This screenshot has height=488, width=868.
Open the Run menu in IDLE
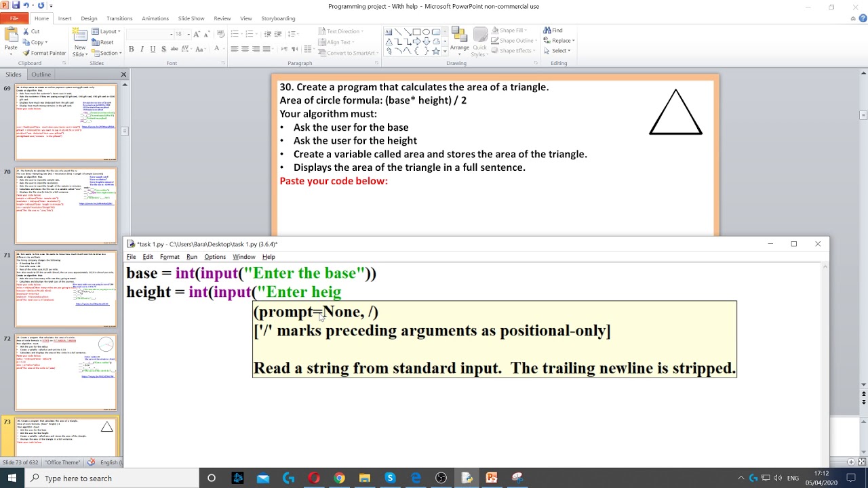[192, 257]
